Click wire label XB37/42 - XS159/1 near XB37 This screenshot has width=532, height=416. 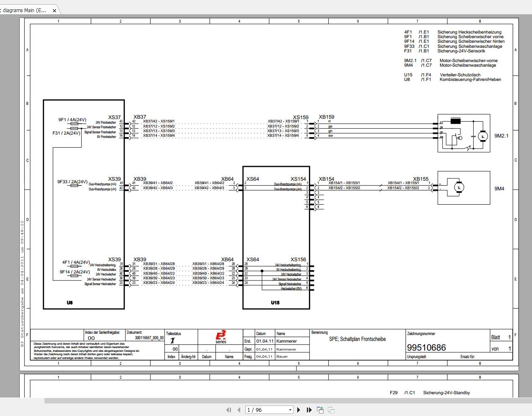click(x=159, y=121)
